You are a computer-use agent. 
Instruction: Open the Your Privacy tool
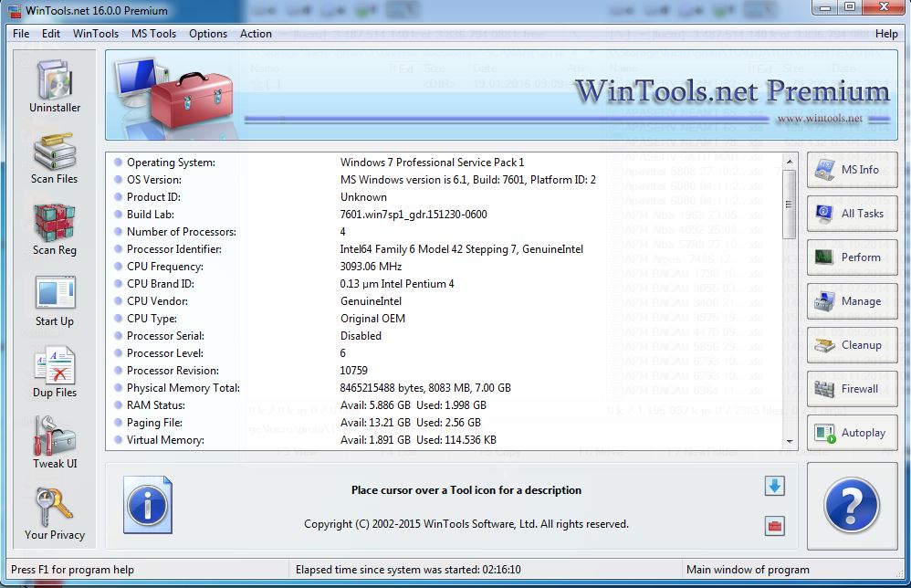coord(55,515)
